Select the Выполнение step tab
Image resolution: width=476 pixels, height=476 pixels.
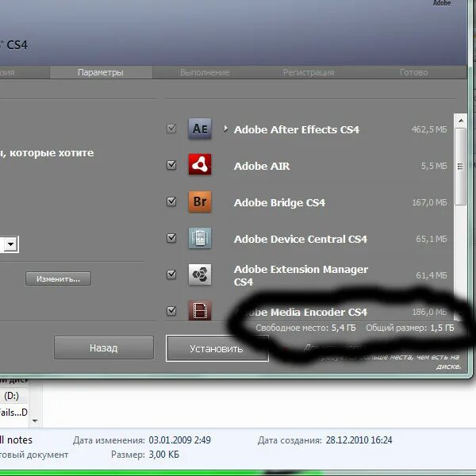point(205,72)
